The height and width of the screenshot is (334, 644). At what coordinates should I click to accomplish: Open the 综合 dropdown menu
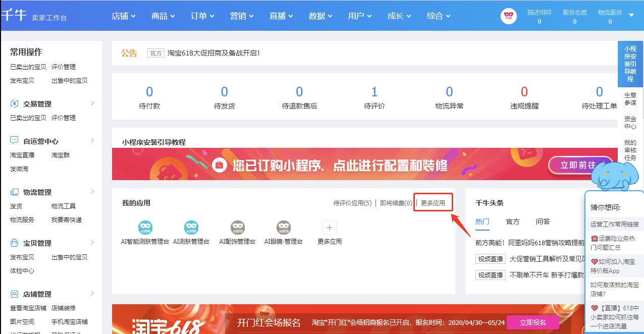tap(439, 16)
